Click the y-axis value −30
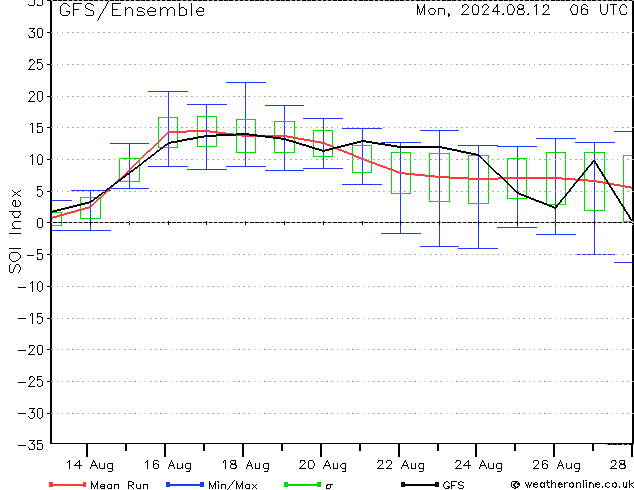The width and height of the screenshot is (634, 490). click(x=31, y=414)
